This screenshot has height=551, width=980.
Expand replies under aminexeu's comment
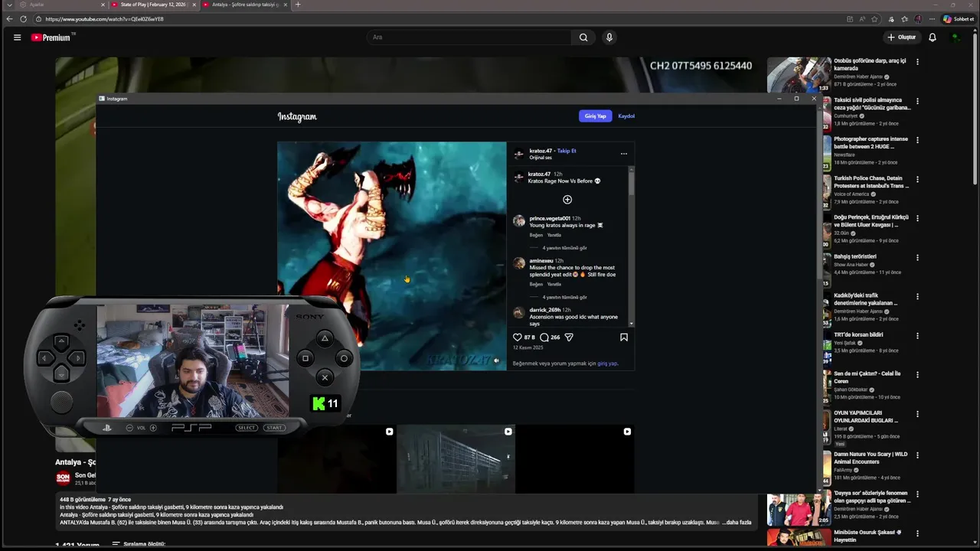click(564, 297)
